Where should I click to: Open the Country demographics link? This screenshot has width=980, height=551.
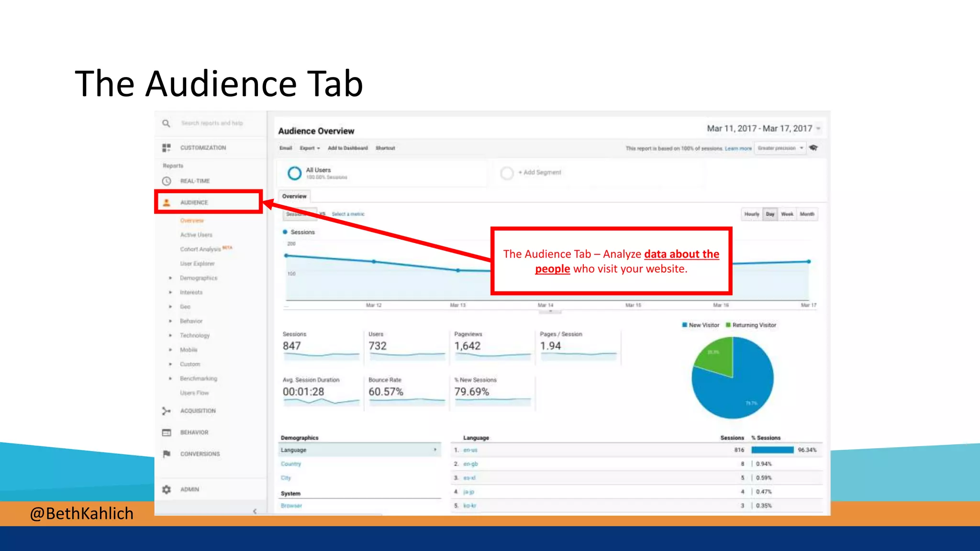[x=291, y=464]
